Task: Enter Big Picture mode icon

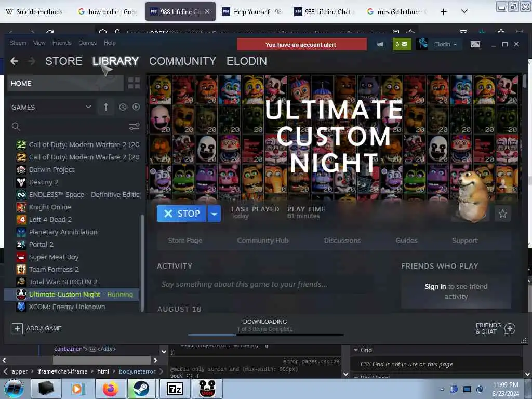Action: (475, 44)
